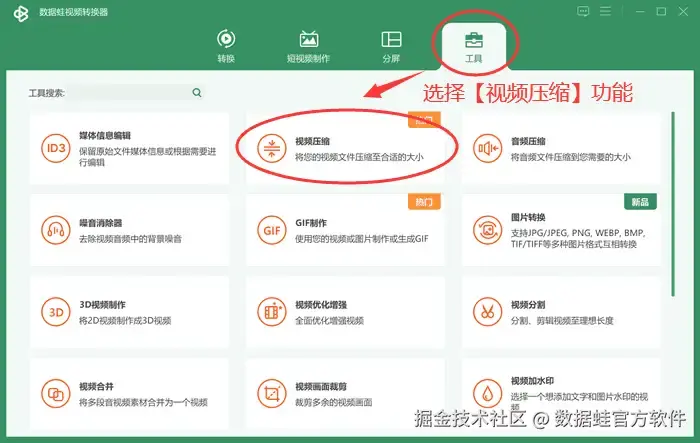Viewport: 700px width, 443px height.
Task: Open the hamburger menu in title bar
Action: pos(605,11)
